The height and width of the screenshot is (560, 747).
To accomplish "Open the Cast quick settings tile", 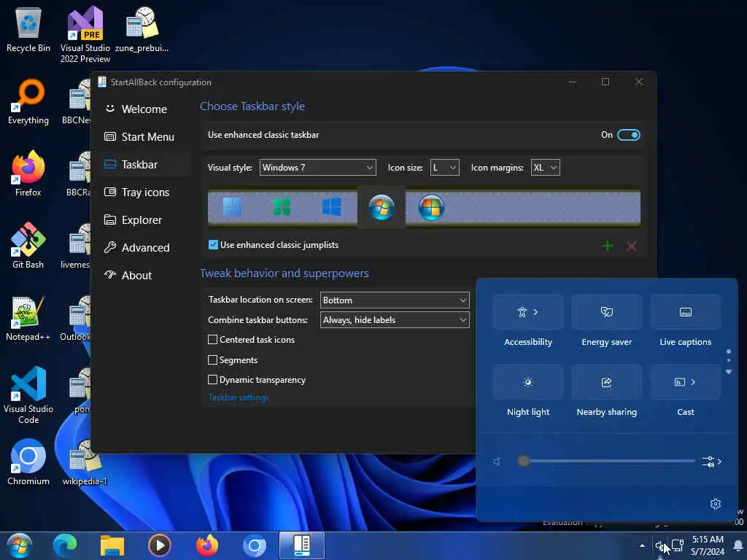I will (686, 382).
